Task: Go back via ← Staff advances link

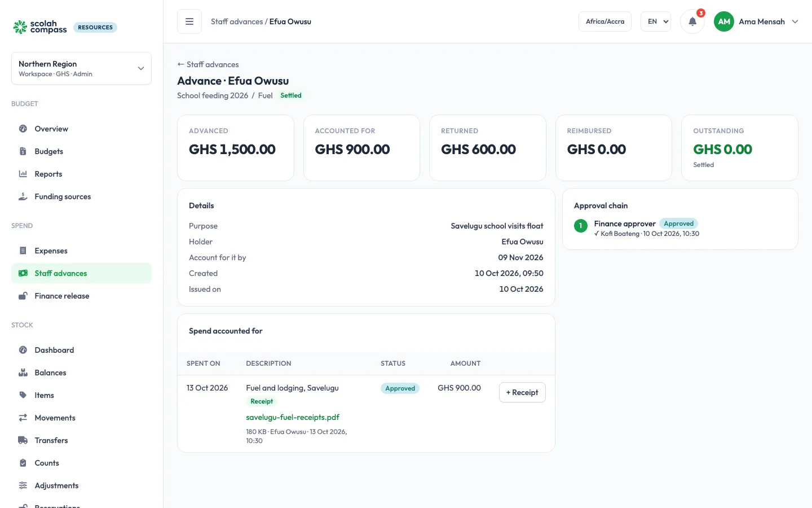Action: coord(208,64)
